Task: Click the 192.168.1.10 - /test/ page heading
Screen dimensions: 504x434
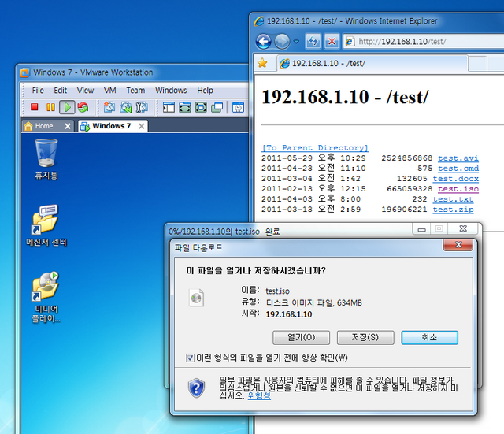Action: [x=345, y=97]
